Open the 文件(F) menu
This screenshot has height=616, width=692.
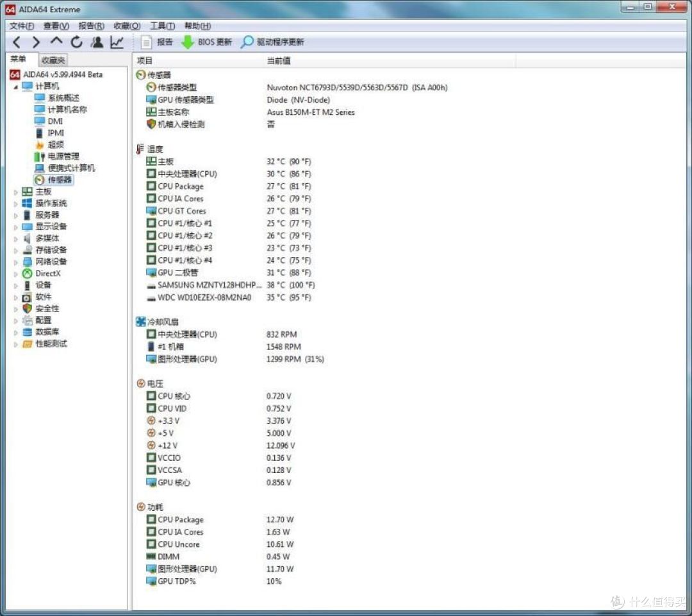(x=22, y=26)
